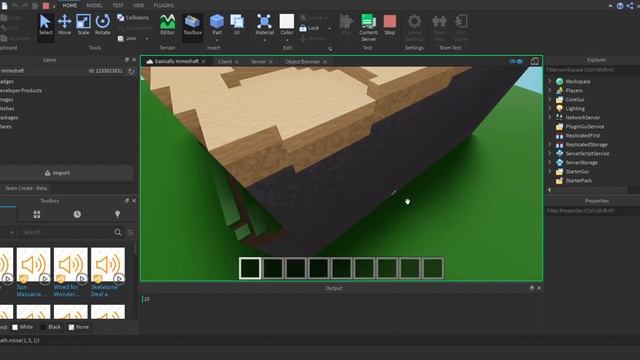Activate the Move tool
This screenshot has width=640, height=360.
64,25
